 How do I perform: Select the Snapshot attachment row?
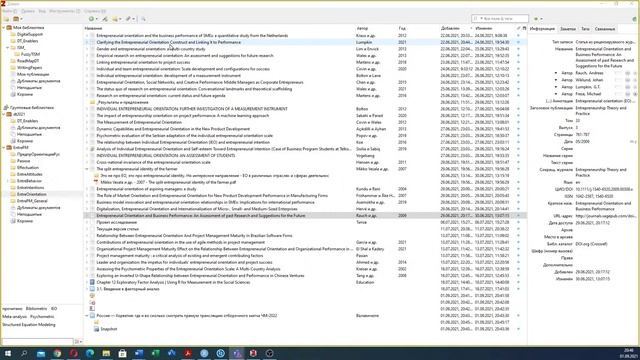pyautogui.click(x=305, y=329)
